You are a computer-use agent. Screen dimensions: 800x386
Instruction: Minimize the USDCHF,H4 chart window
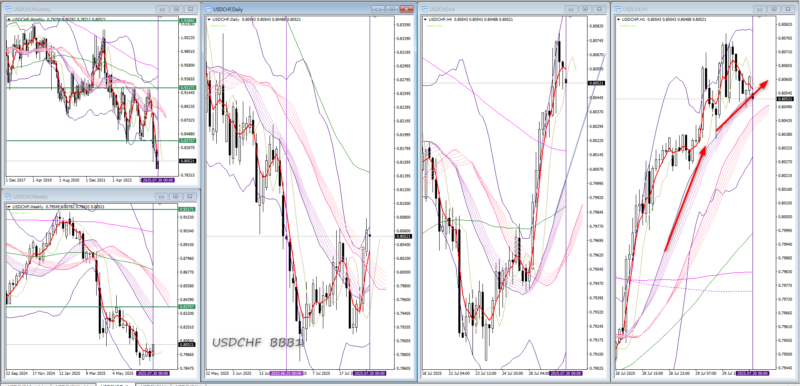(x=572, y=9)
